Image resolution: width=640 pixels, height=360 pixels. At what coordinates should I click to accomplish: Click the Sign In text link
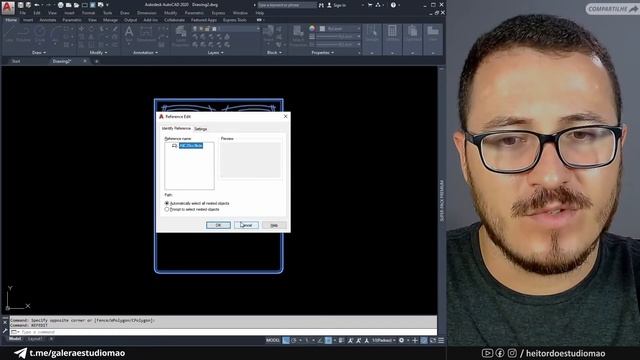tap(340, 5)
